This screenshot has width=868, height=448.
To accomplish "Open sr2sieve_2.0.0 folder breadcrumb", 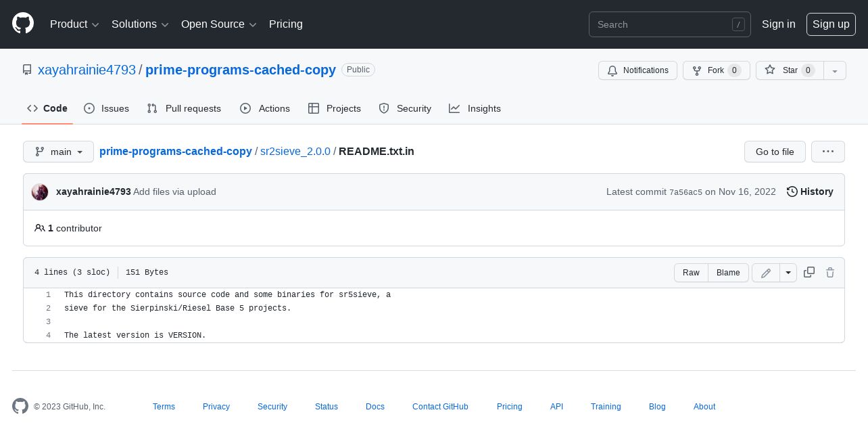I will [x=295, y=151].
